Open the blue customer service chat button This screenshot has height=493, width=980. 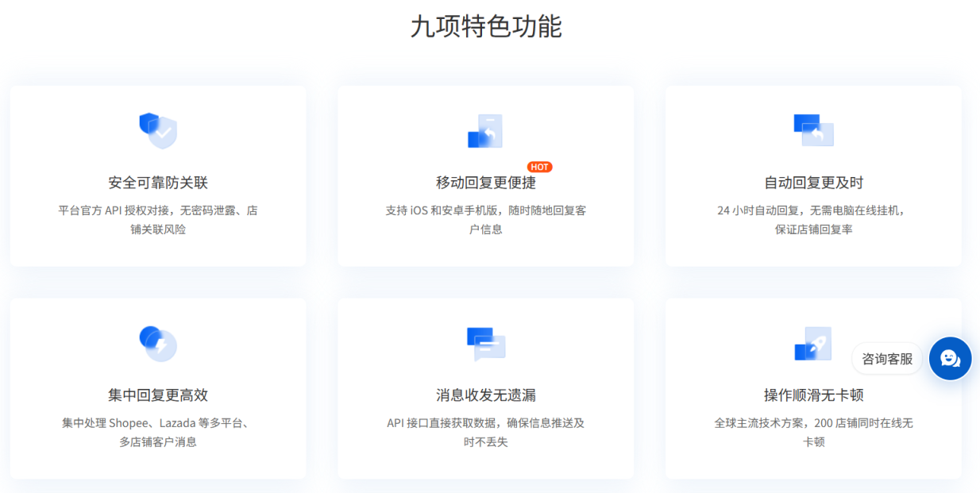950,359
